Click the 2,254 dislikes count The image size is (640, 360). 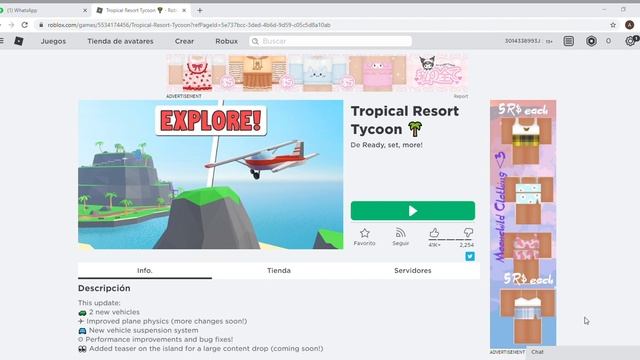(467, 245)
